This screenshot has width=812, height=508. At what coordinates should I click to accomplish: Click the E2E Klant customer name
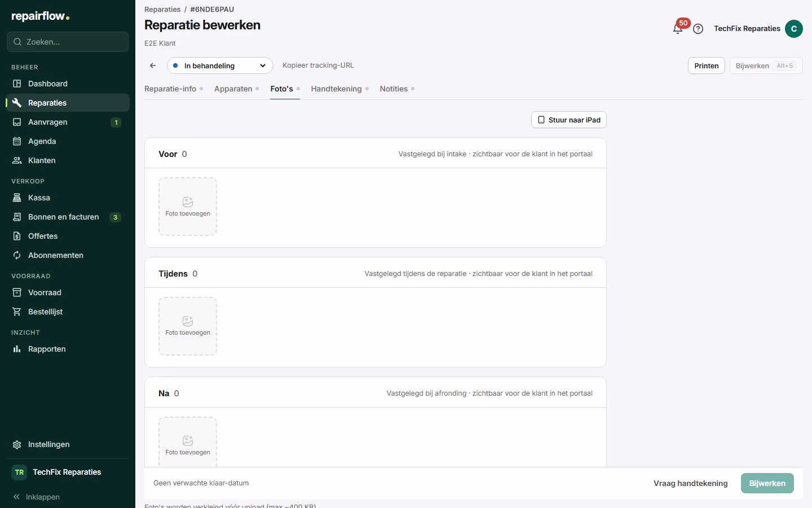click(160, 43)
